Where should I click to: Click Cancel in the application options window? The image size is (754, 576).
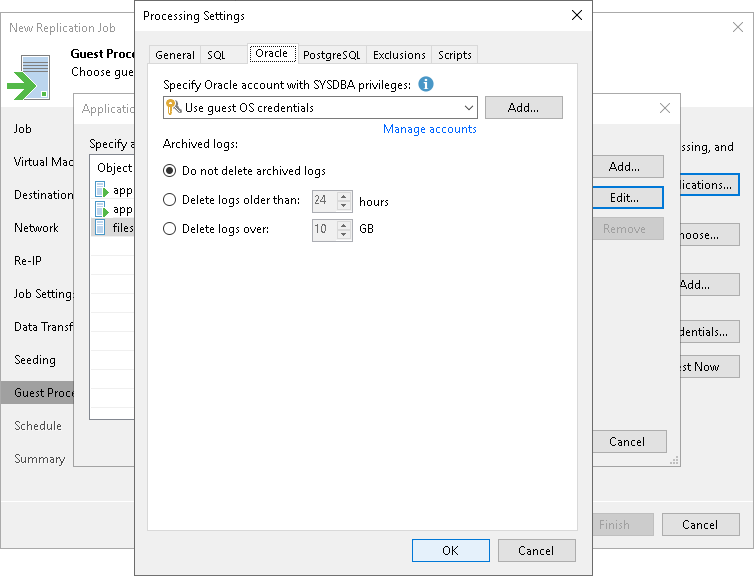[629, 442]
